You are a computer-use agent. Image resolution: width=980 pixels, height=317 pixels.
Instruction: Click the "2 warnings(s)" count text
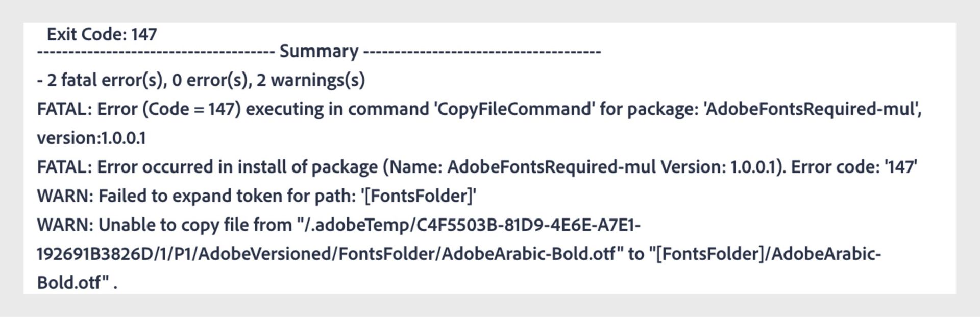click(x=310, y=80)
